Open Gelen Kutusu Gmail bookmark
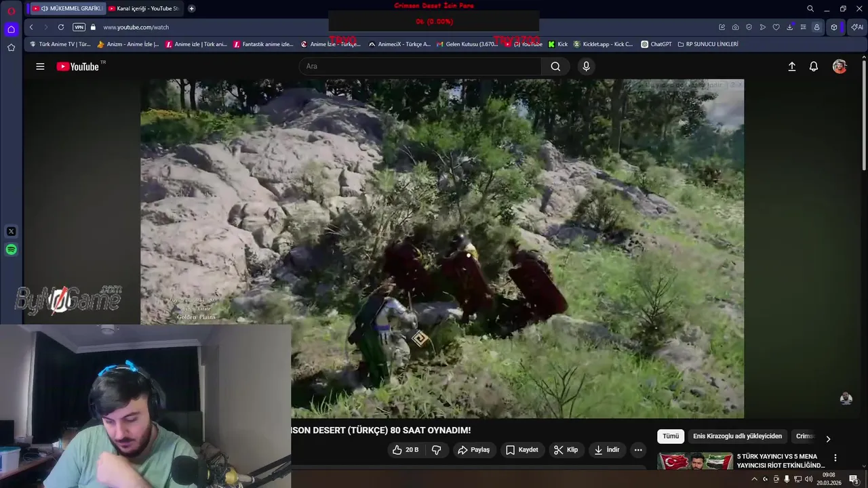The image size is (868, 488). click(x=467, y=44)
